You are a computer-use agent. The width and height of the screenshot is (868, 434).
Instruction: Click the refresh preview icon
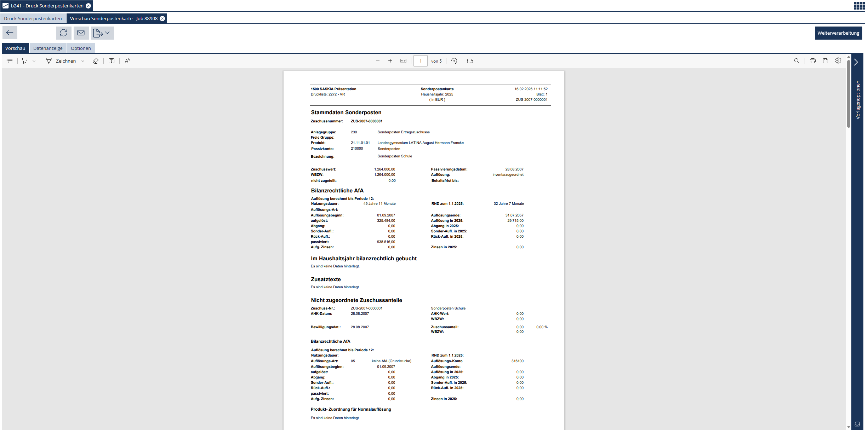click(64, 33)
